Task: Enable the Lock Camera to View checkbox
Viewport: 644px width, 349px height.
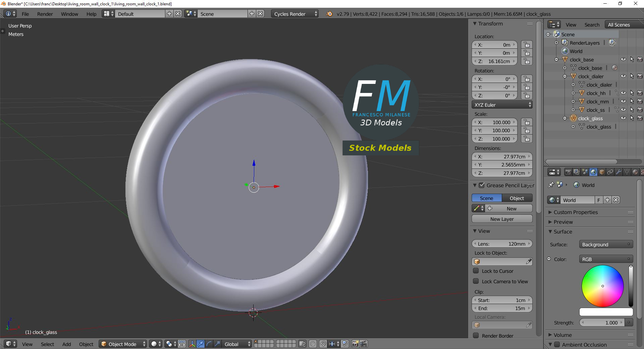Action: tap(476, 281)
